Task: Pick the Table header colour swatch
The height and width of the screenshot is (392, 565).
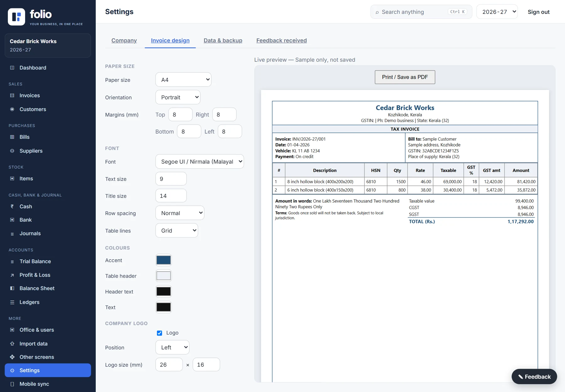Action: click(164, 276)
